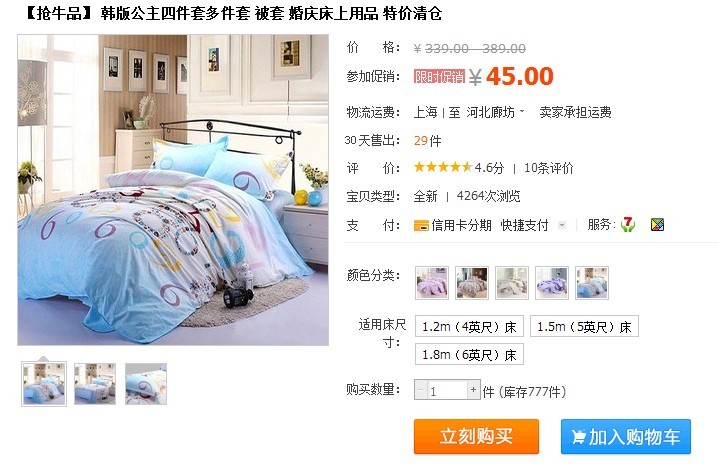Click the 7-day return service icon
Screen dimensions: 719x466
coord(628,224)
